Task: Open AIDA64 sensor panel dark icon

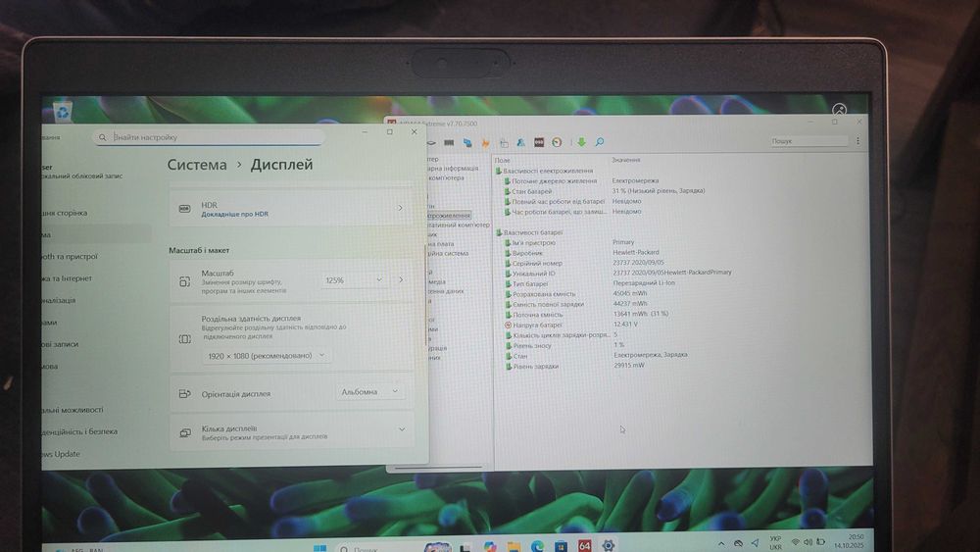Action: (x=539, y=142)
